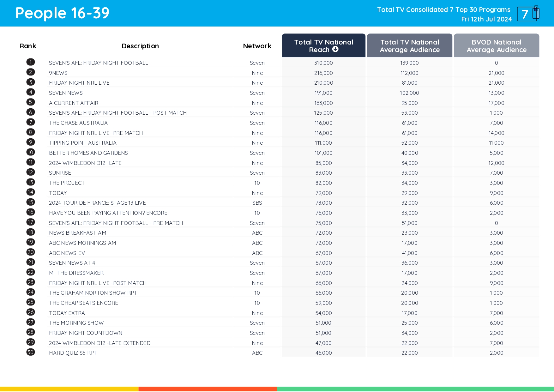The width and height of the screenshot is (554, 392).
Task: Click the Network column header
Action: pyautogui.click(x=257, y=46)
